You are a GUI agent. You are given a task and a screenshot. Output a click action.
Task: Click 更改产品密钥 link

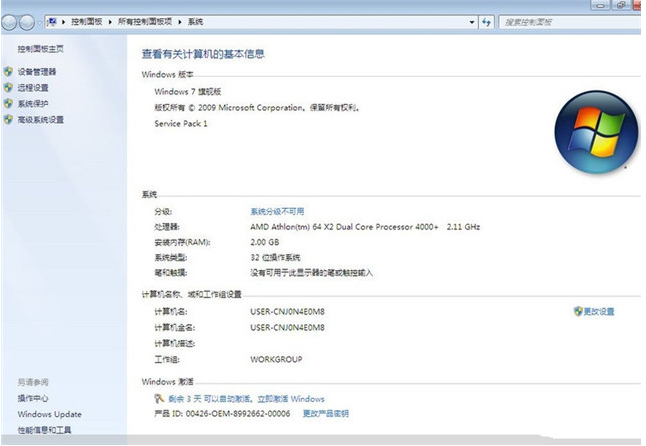click(x=325, y=413)
